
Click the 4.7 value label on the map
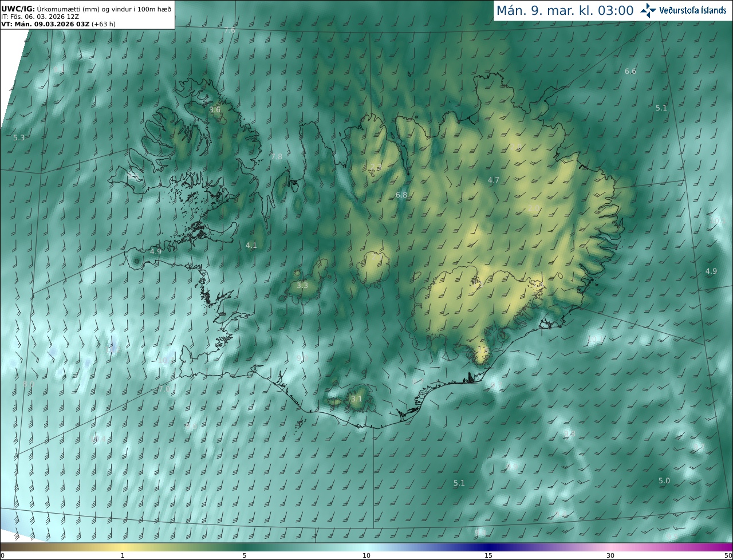tap(493, 180)
